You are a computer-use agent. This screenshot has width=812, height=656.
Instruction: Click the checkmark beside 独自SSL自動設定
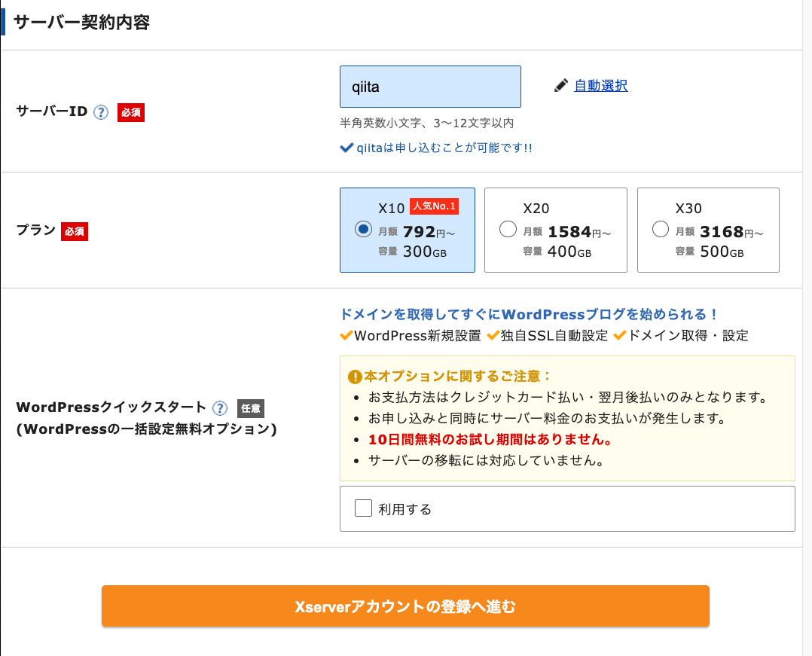click(490, 336)
